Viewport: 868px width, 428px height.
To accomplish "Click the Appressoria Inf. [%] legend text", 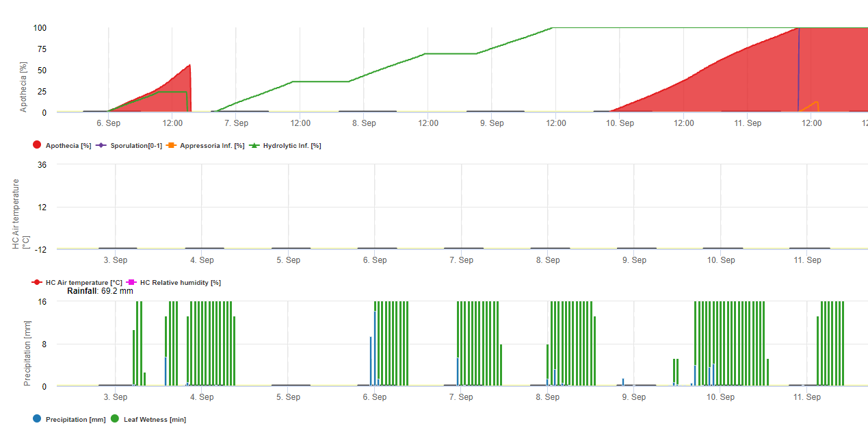I will click(212, 146).
